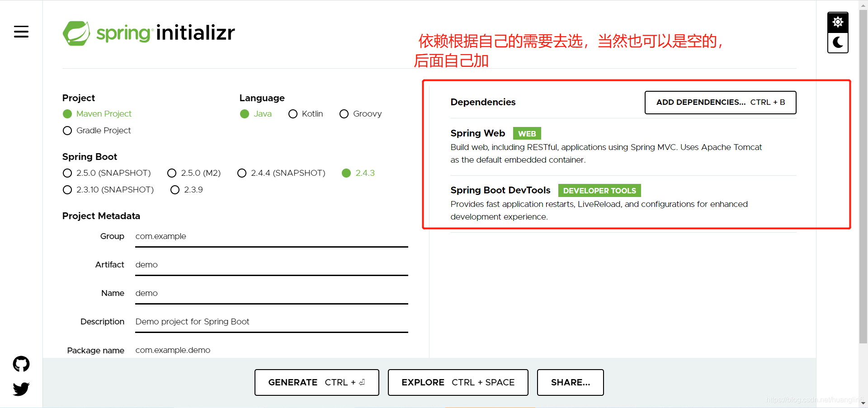Open the GitHub icon link
Screen dimensions: 868x408
(x=21, y=364)
